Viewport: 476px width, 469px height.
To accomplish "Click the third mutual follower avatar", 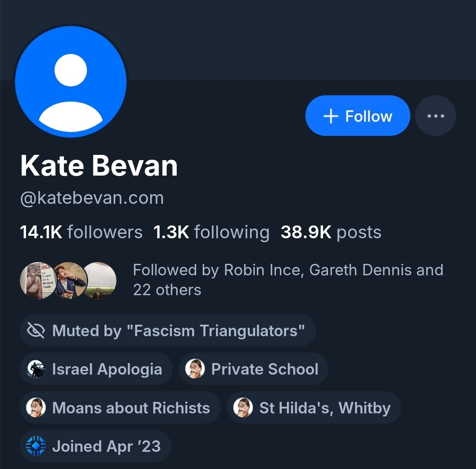I will (100, 281).
